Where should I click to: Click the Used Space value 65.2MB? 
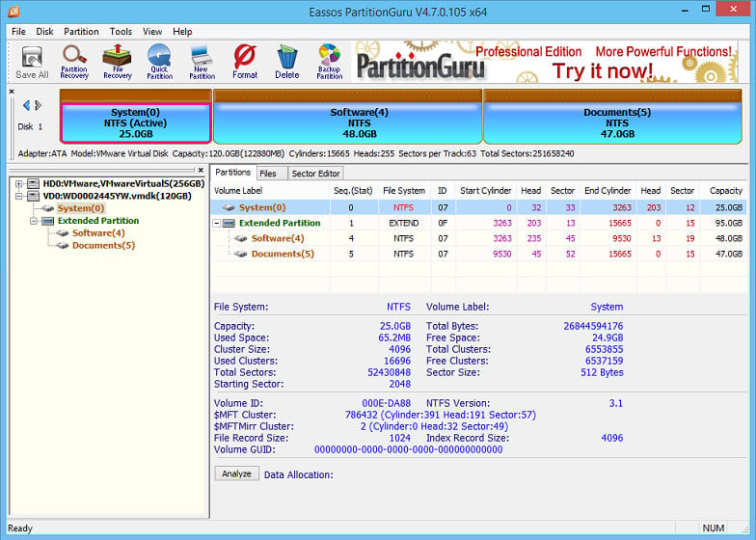[394, 337]
